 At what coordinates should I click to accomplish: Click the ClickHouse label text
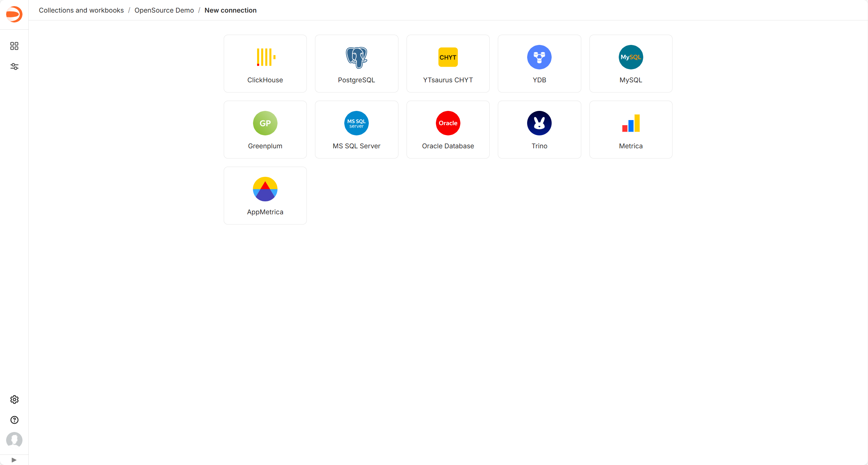click(x=265, y=80)
